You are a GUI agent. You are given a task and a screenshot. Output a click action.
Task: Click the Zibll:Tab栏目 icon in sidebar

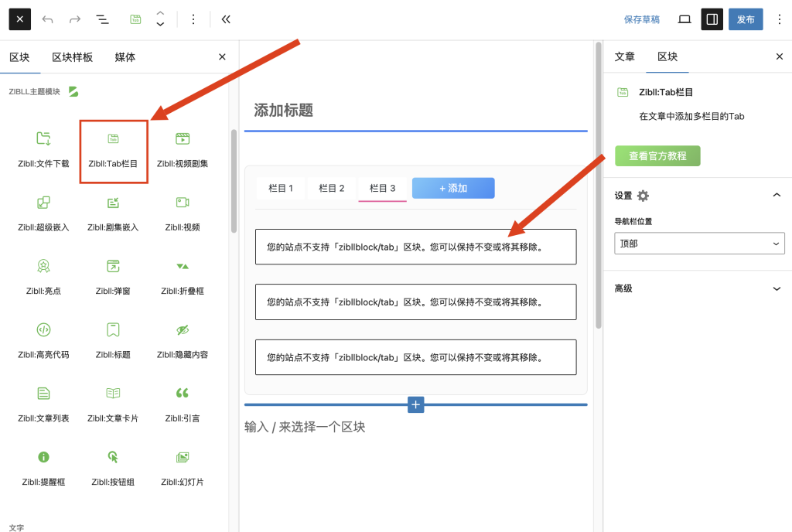tap(623, 92)
